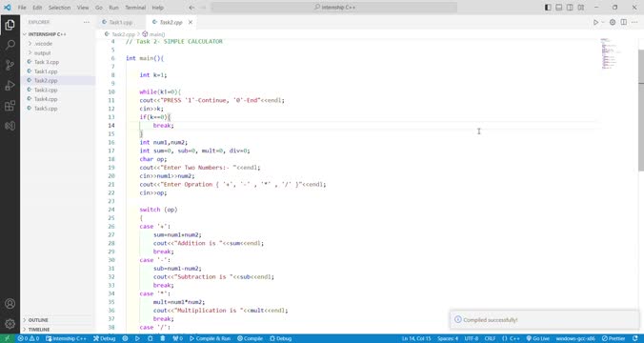Open the Manage gear icon
644x343 pixels.
tap(10, 324)
